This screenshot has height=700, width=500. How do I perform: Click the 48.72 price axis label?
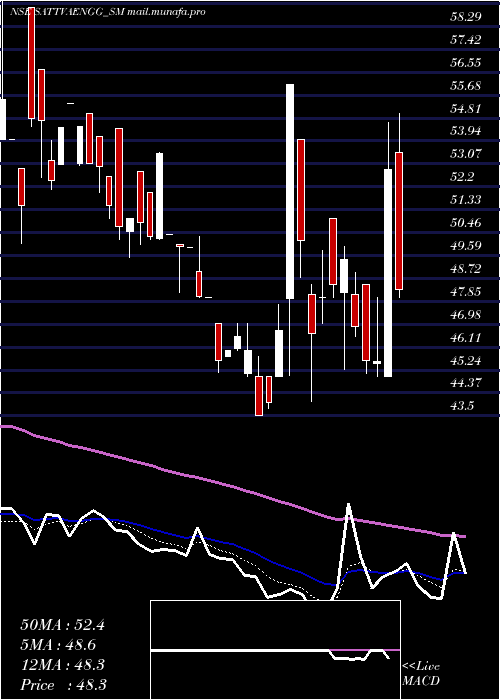(x=466, y=268)
